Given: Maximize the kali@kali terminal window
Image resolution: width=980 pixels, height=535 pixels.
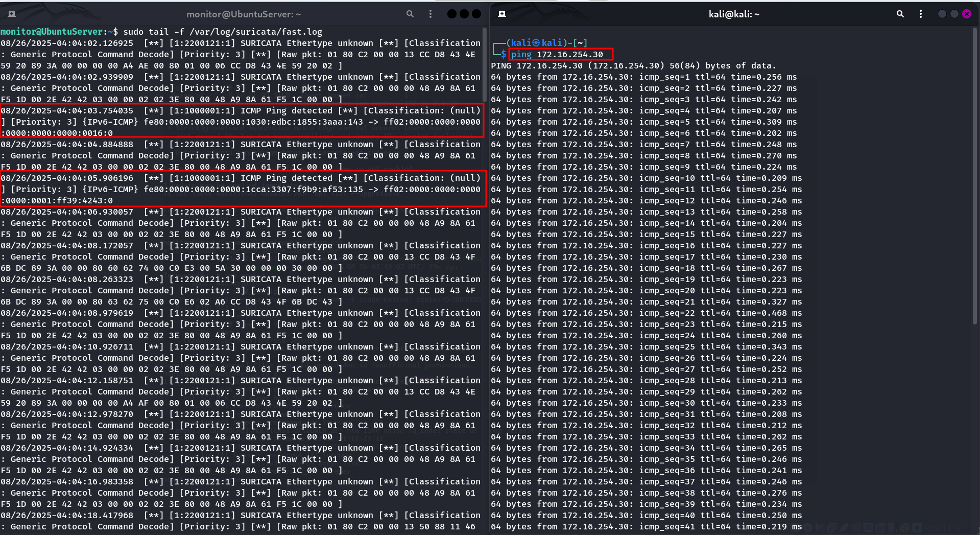Looking at the screenshot, I should (x=954, y=14).
